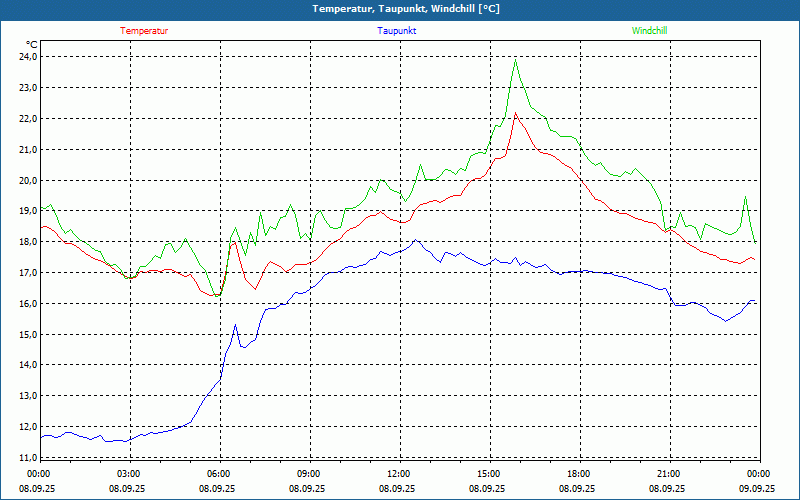Select the 11,0 y-axis value
800x500 pixels.
27,457
